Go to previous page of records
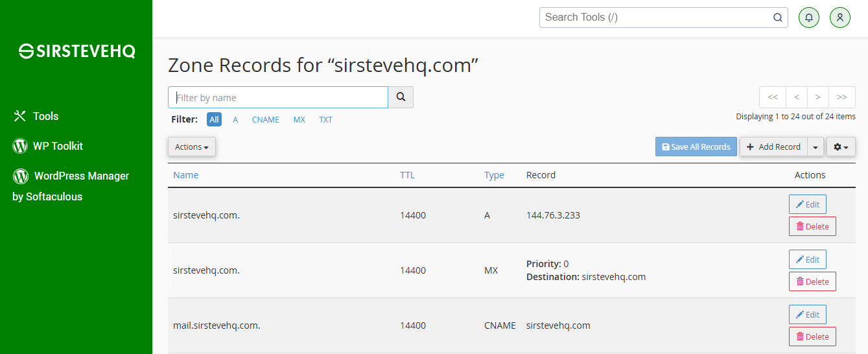Viewport: 868px width, 354px height. coord(797,97)
